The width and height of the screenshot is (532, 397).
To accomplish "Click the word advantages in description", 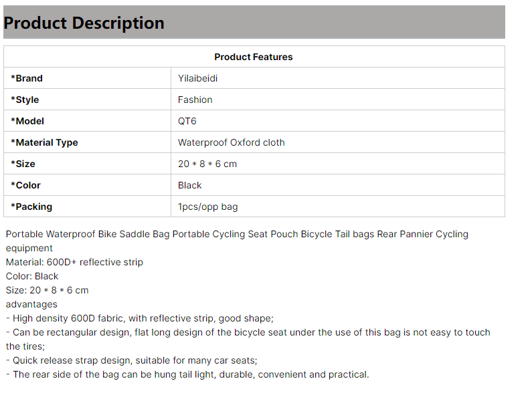I will (31, 305).
